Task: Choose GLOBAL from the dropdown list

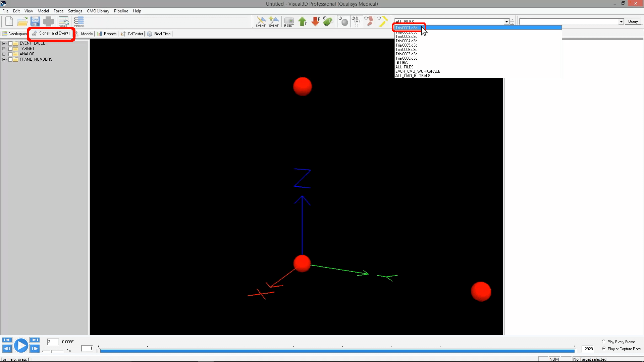Action: [x=478, y=63]
